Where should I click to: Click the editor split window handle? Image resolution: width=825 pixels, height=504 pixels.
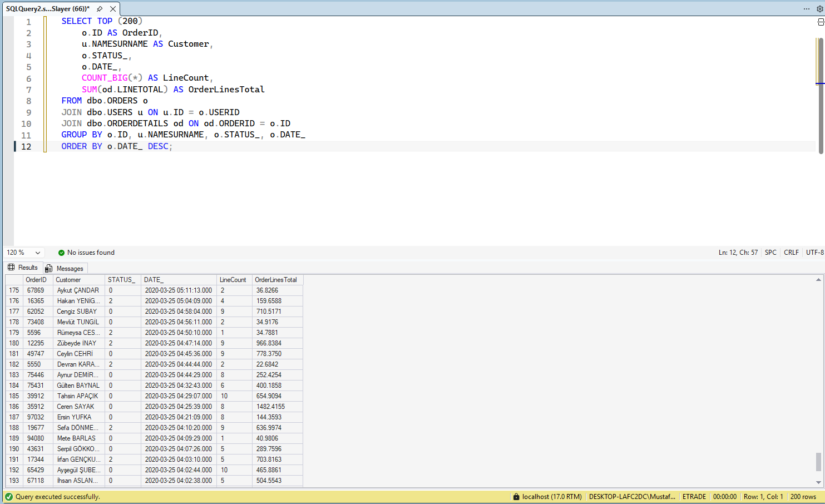pyautogui.click(x=821, y=22)
